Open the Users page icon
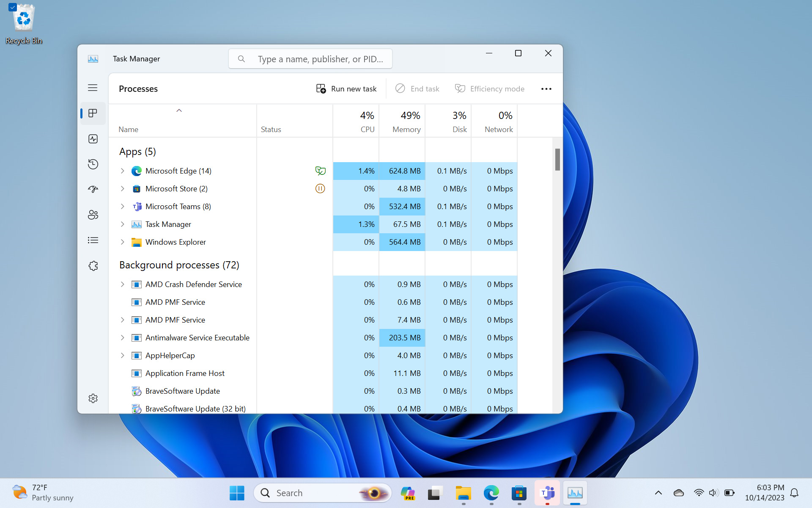Image resolution: width=812 pixels, height=508 pixels. [x=93, y=215]
